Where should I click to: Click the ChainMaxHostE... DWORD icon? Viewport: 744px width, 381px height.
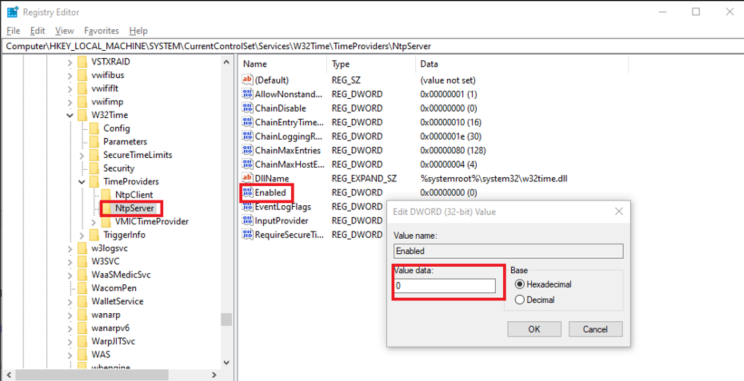tap(248, 165)
